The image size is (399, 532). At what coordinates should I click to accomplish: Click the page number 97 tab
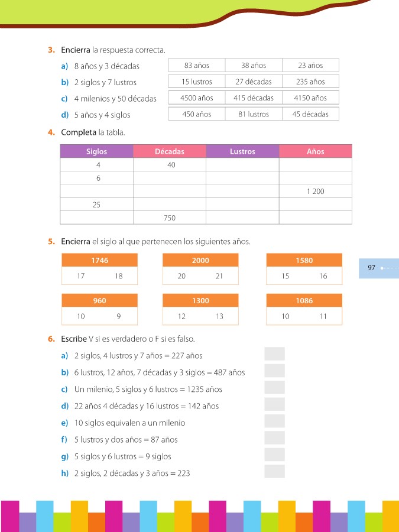372,268
